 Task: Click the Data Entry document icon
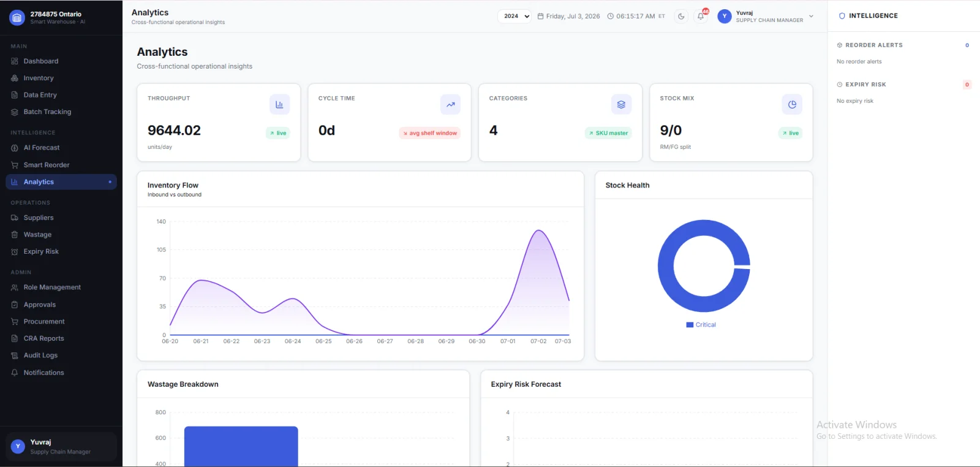pos(15,95)
